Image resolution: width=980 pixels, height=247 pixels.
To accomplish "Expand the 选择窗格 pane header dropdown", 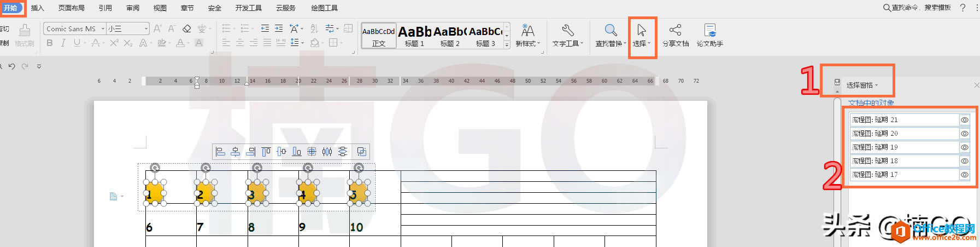I will (x=877, y=85).
